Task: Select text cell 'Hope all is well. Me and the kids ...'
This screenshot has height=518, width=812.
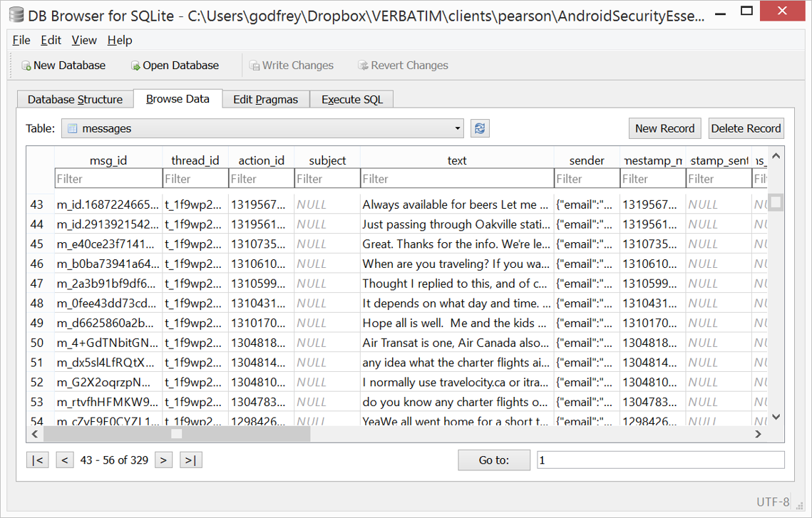Action: 457,323
